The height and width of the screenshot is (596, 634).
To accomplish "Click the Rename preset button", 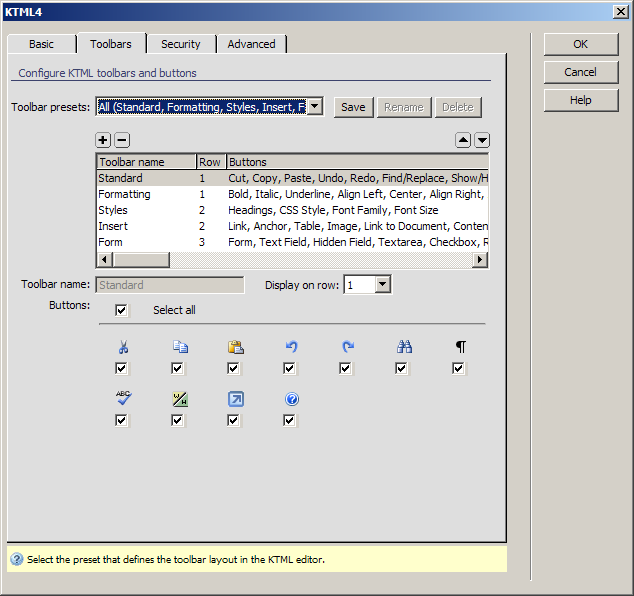I will coord(404,107).
